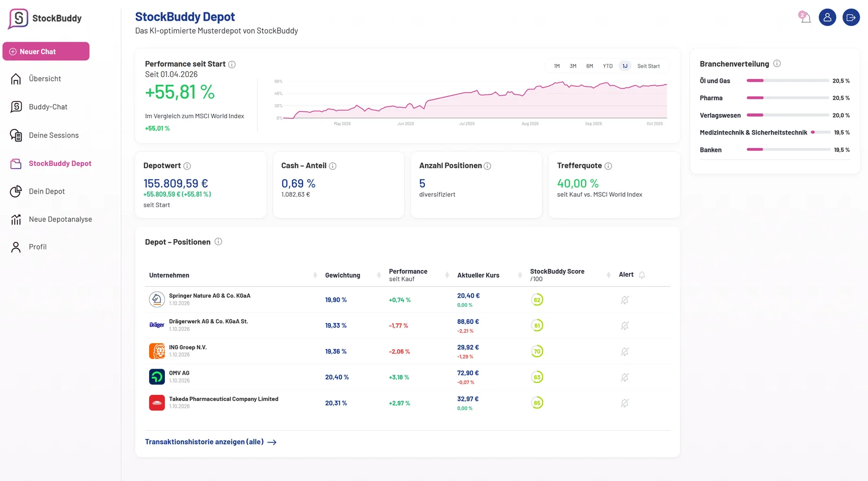Screen dimensions: 868x481
Task: Select the 1M chart range
Action: click(x=557, y=66)
